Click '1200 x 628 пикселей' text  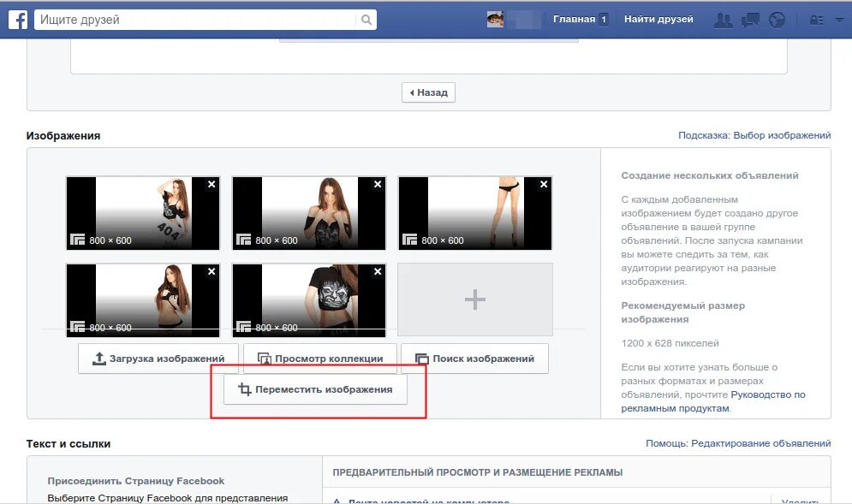tap(670, 343)
